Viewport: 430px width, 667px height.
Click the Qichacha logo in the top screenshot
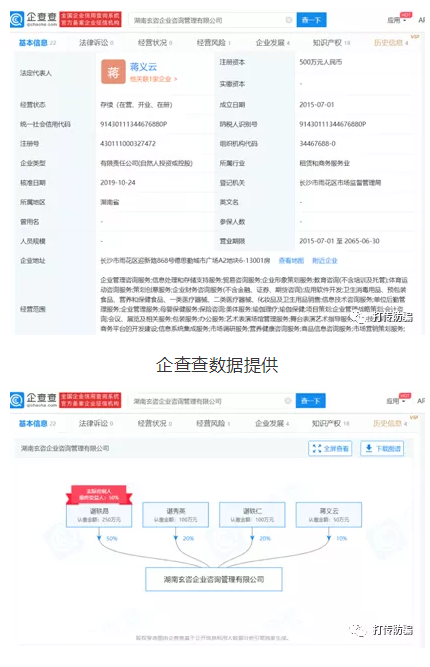33,20
